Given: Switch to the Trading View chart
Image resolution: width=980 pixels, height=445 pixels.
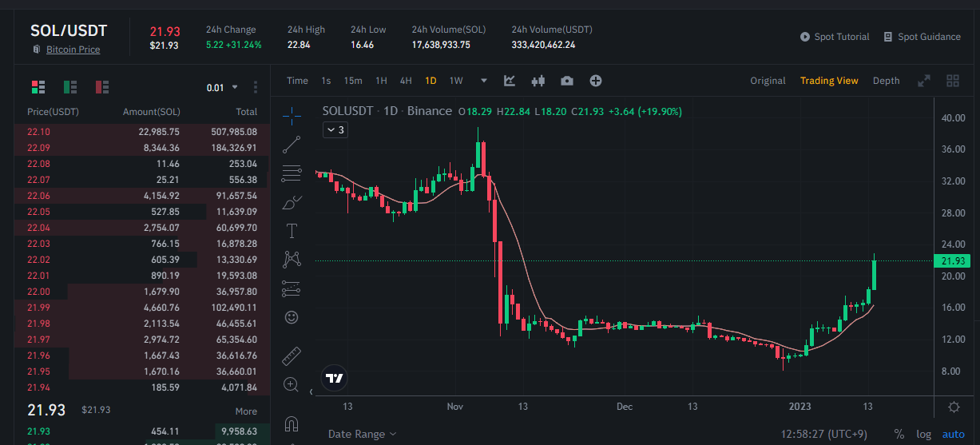Looking at the screenshot, I should pyautogui.click(x=829, y=81).
